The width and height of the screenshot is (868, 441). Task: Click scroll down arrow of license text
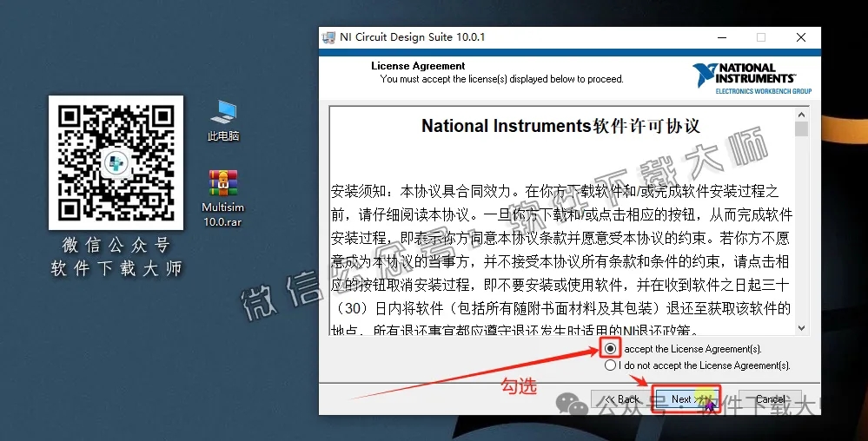point(801,328)
